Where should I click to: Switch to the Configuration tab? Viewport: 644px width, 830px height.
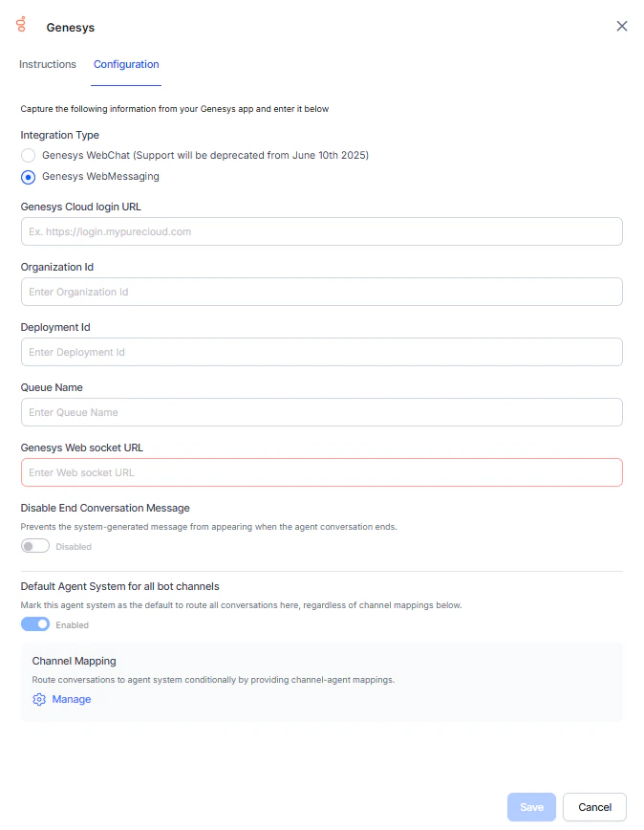tap(126, 64)
